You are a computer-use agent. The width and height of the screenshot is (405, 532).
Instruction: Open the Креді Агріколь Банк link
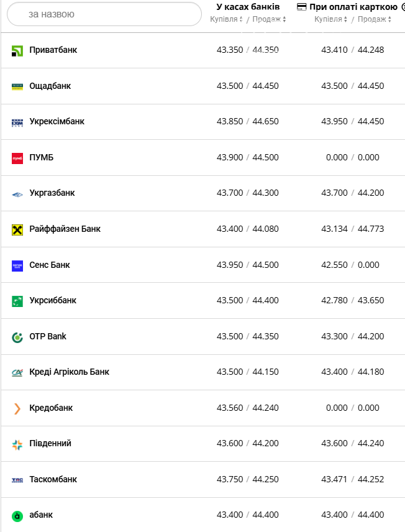pyautogui.click(x=69, y=372)
